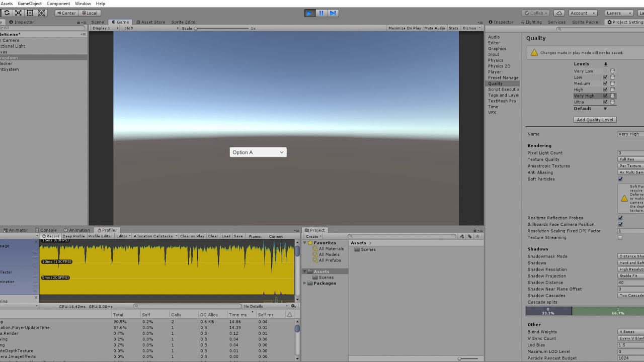Enable Deep Profile in Profiler

pos(73,236)
